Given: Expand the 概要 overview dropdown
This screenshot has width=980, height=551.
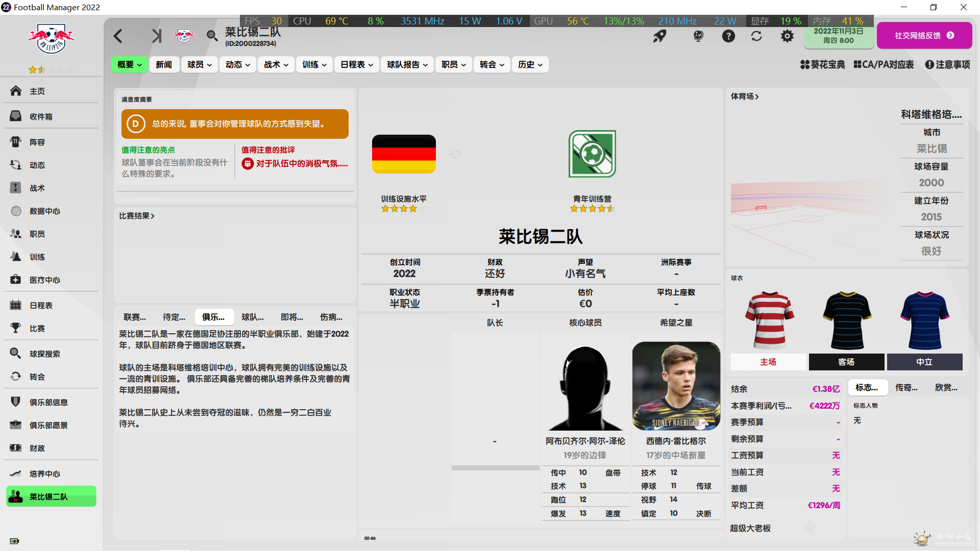Looking at the screenshot, I should [x=130, y=64].
